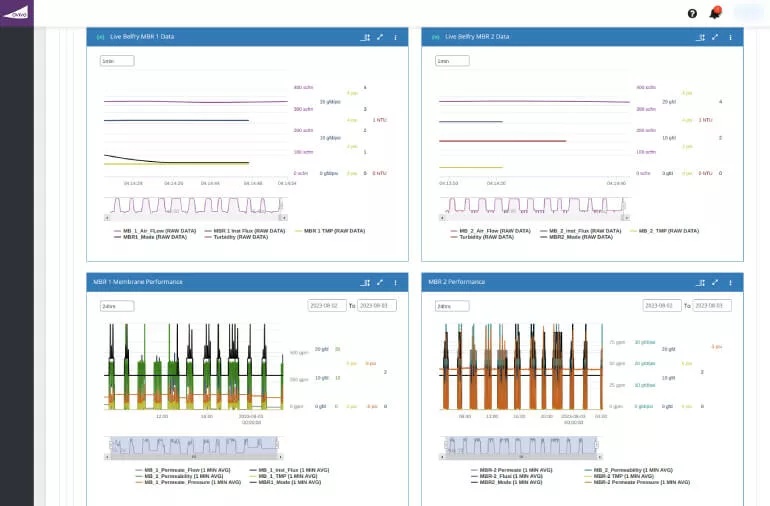The height and width of the screenshot is (506, 770).
Task: Click left scroll arrow of MBR 1 Membrane Performance navigator
Action: (107, 457)
